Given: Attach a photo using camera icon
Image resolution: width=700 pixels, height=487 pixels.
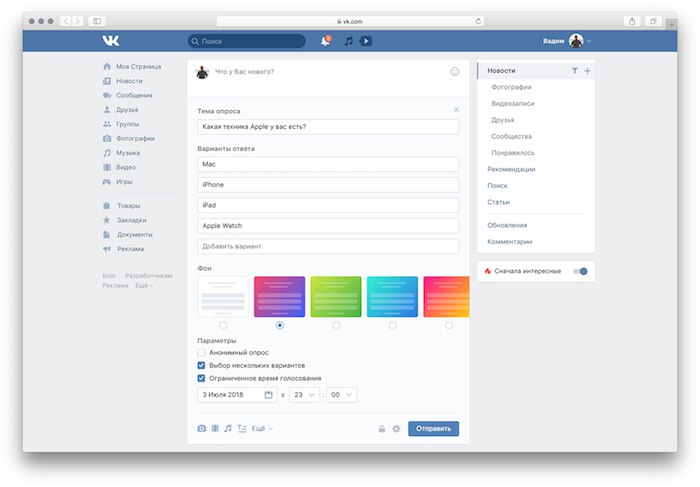Looking at the screenshot, I should pyautogui.click(x=202, y=429).
